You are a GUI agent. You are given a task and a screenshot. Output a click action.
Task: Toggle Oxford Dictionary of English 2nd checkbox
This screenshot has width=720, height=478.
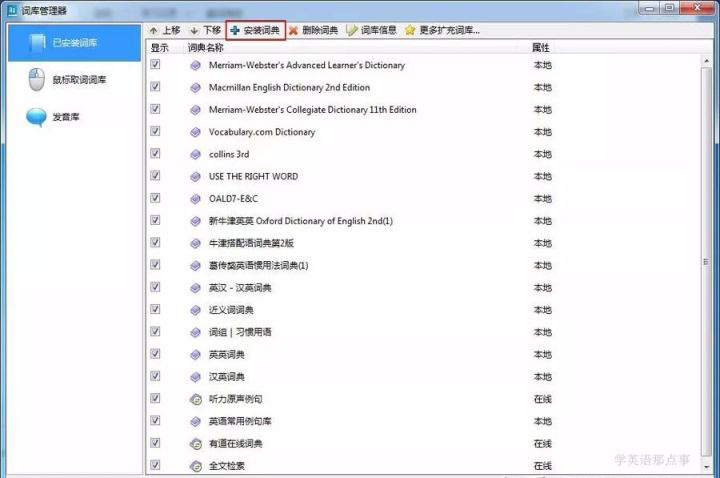click(155, 220)
